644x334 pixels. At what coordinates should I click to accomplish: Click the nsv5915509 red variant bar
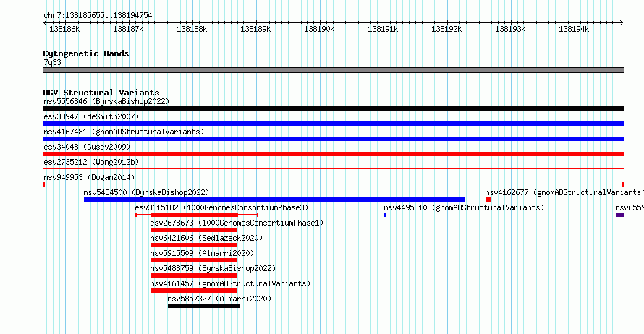pos(194,260)
